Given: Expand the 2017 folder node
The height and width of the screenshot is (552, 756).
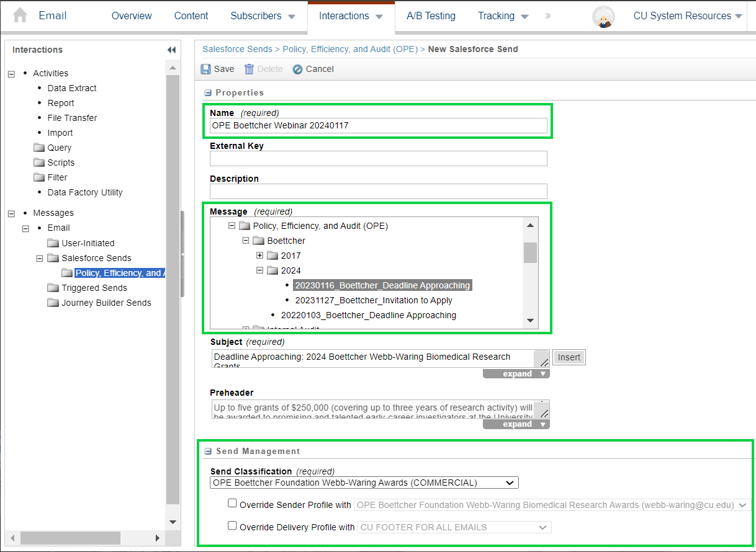Looking at the screenshot, I should pyautogui.click(x=260, y=256).
